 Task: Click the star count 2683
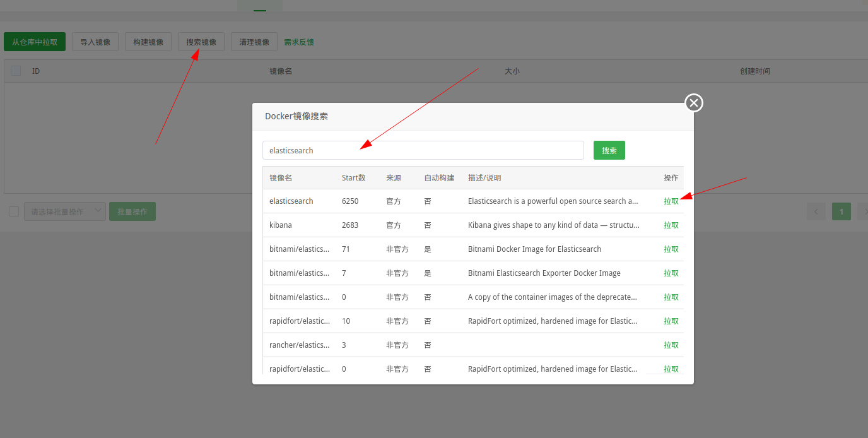(x=350, y=225)
